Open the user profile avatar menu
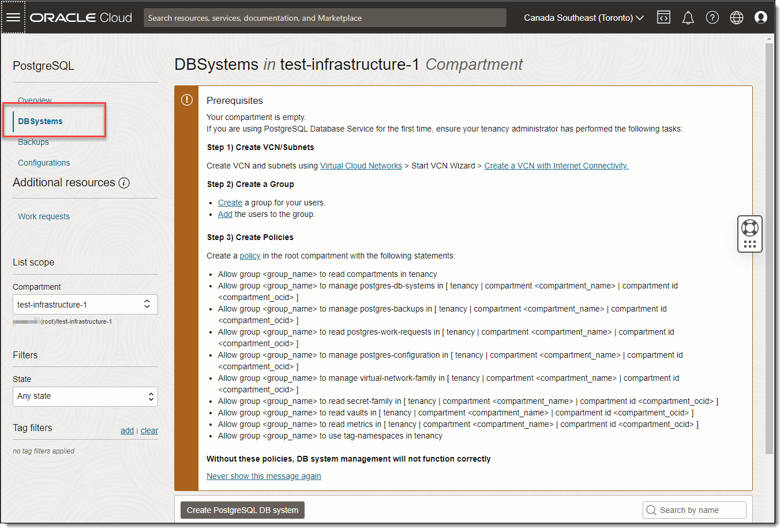 (x=761, y=18)
